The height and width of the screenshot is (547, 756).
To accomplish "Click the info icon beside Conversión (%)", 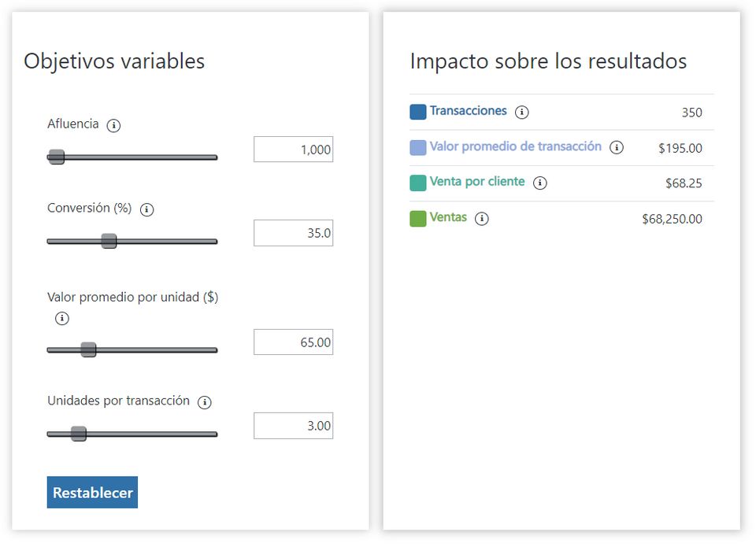I will pyautogui.click(x=146, y=209).
